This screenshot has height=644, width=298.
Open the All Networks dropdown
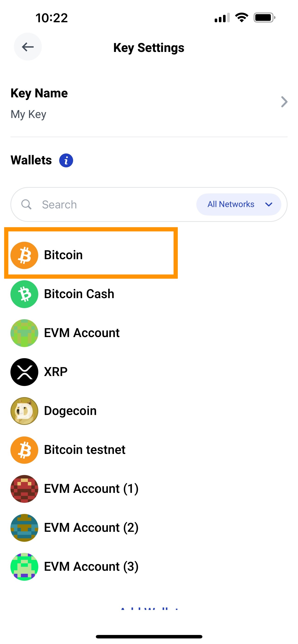coord(239,204)
